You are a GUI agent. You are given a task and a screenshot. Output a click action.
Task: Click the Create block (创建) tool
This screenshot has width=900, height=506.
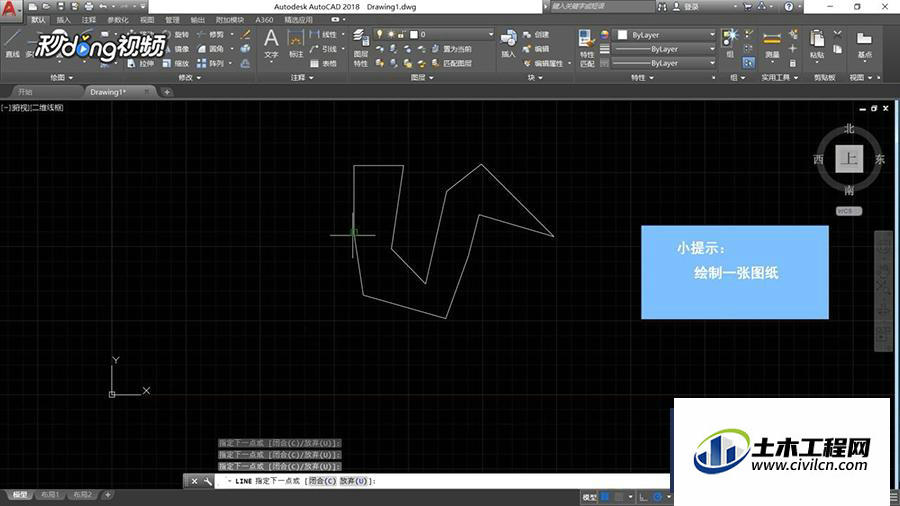pyautogui.click(x=537, y=35)
